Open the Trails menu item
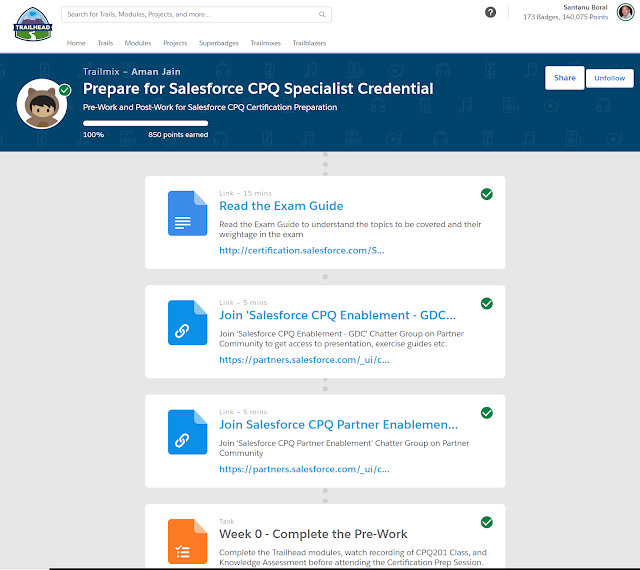This screenshot has width=640, height=570. click(105, 43)
